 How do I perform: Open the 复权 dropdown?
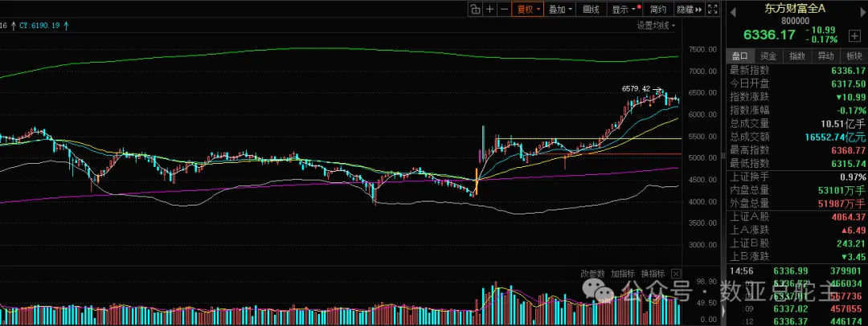coord(527,9)
